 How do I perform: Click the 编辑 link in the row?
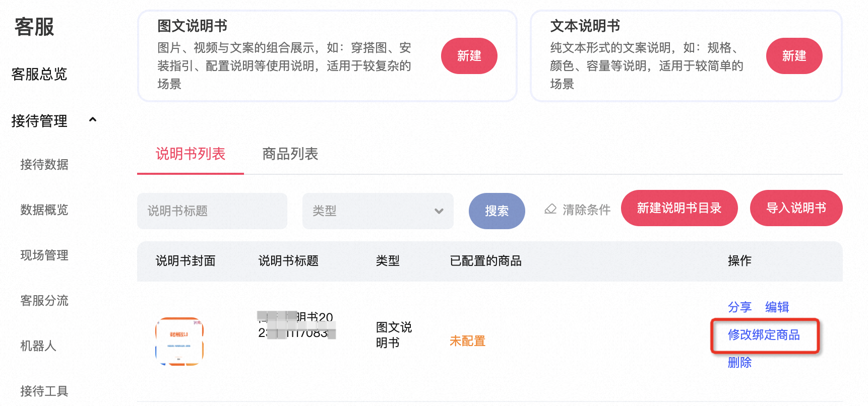click(777, 307)
